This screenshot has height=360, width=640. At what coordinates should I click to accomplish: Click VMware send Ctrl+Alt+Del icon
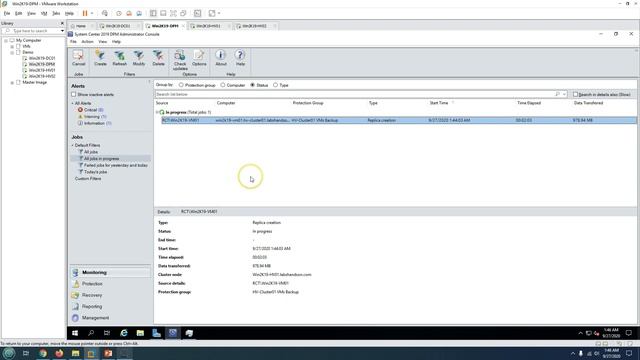[105, 13]
